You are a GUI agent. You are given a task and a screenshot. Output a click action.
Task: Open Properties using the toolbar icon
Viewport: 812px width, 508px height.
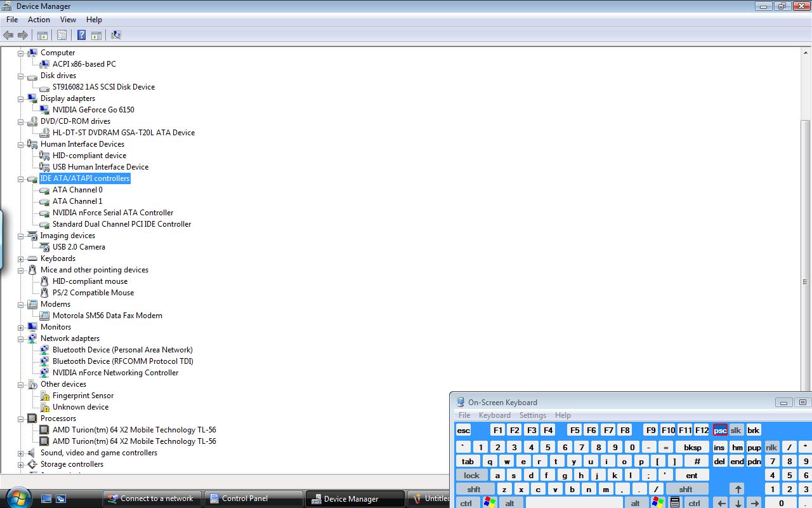coord(62,35)
